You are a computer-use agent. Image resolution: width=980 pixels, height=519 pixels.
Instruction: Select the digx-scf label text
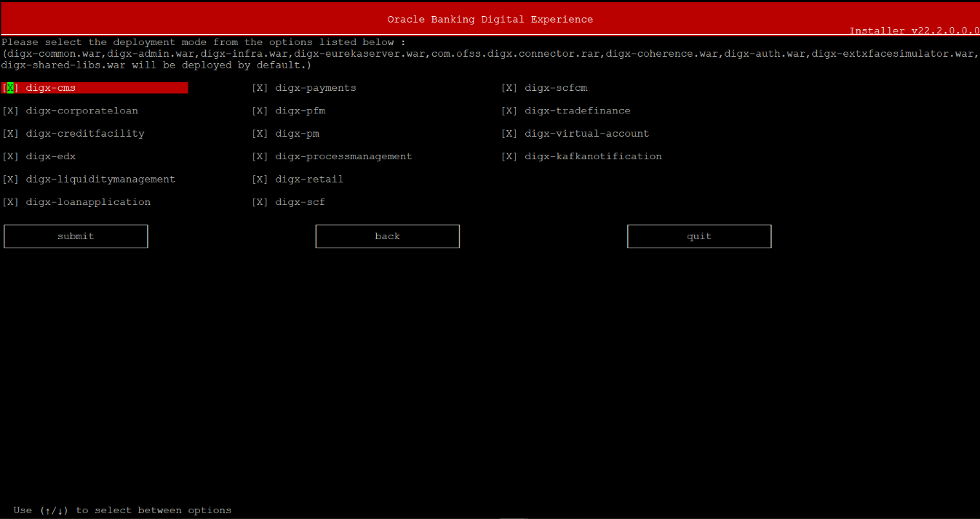tap(300, 202)
